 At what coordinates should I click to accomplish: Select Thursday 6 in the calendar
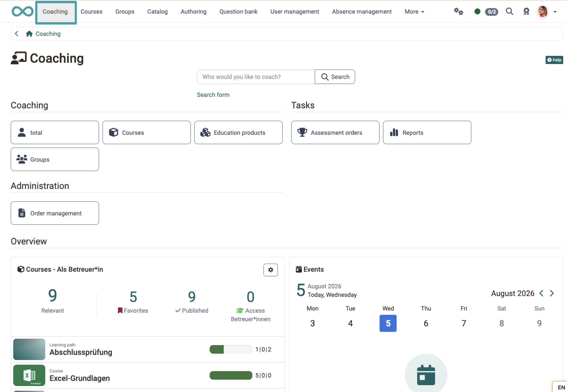(426, 323)
